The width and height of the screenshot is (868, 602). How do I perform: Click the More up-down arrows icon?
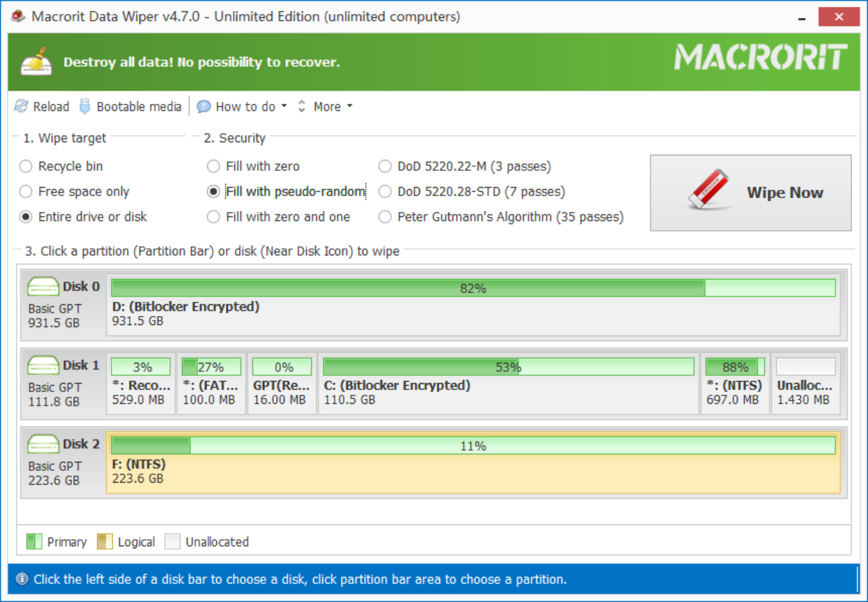pos(302,106)
